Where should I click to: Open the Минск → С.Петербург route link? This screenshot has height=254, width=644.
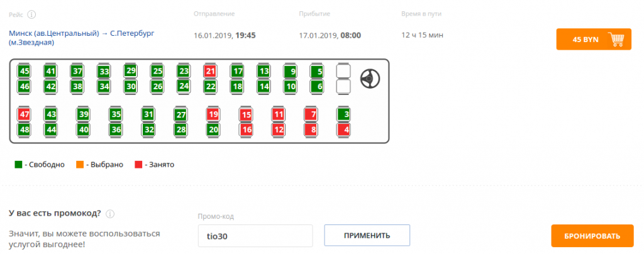[x=82, y=37]
